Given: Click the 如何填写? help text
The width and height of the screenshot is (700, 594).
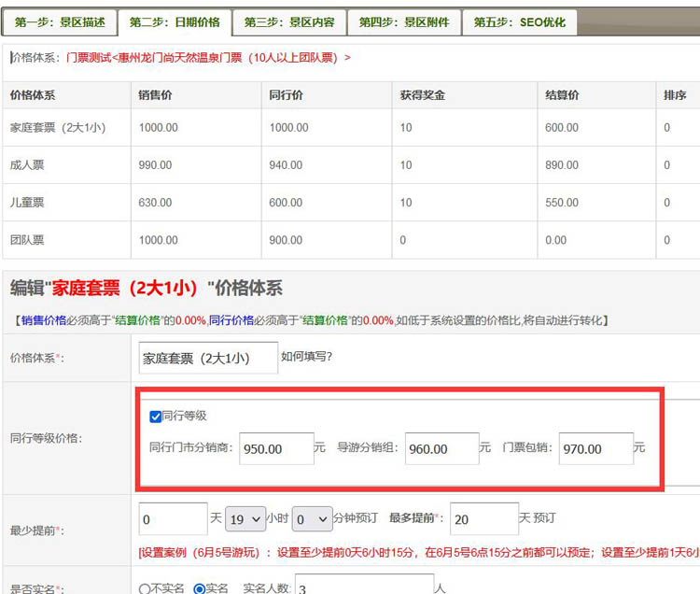Looking at the screenshot, I should (307, 357).
